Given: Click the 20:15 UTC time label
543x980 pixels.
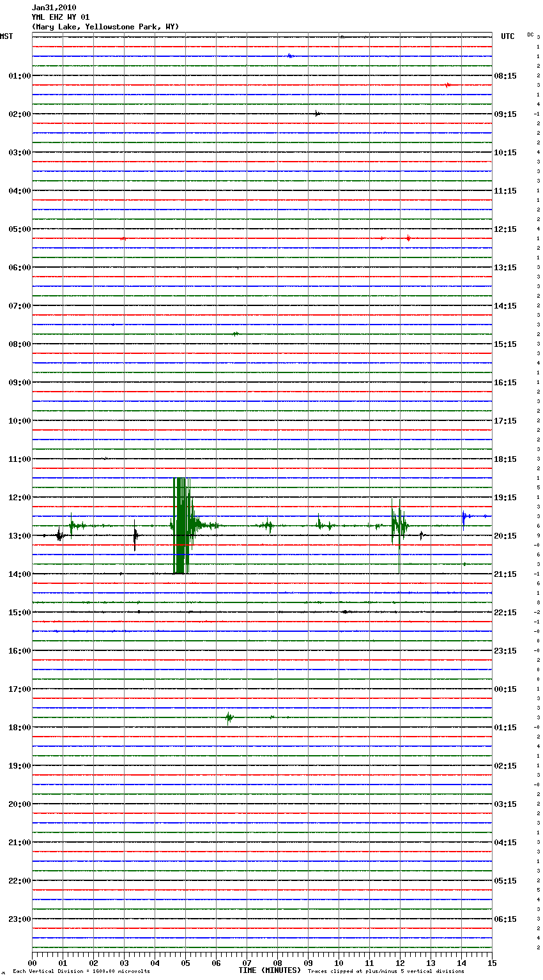Looking at the screenshot, I should [505, 536].
